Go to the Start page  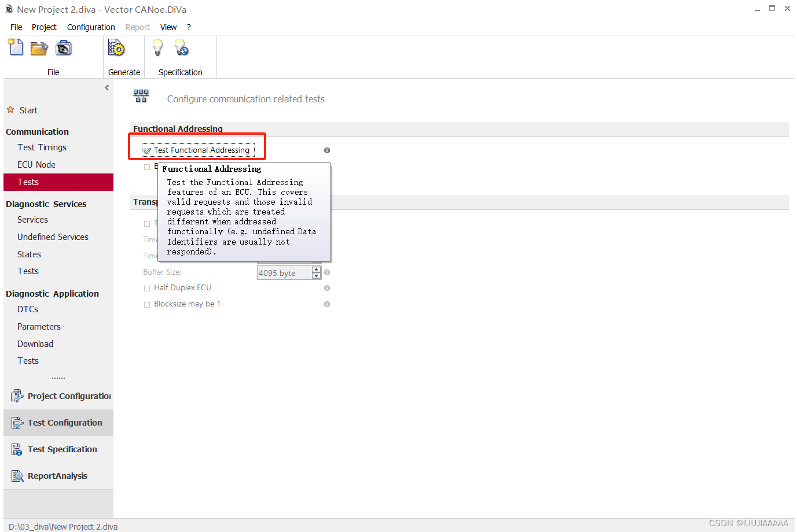[28, 110]
